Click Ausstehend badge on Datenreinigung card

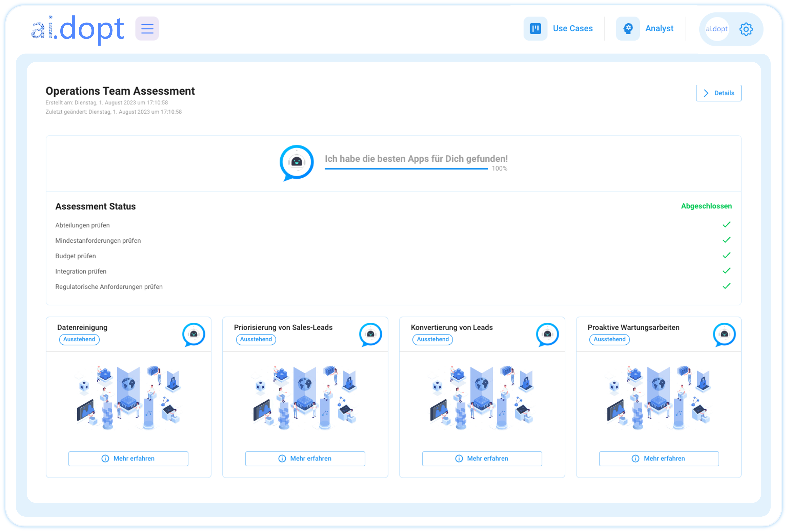coord(79,339)
